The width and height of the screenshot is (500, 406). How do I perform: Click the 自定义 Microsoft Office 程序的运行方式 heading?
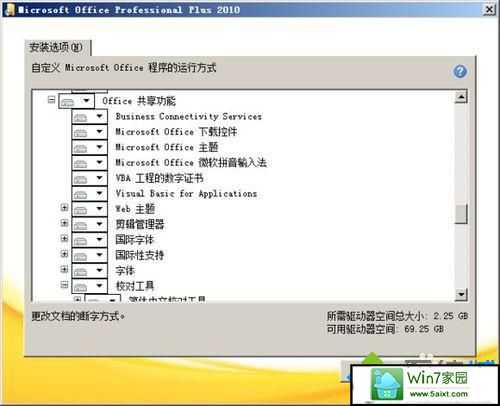124,68
